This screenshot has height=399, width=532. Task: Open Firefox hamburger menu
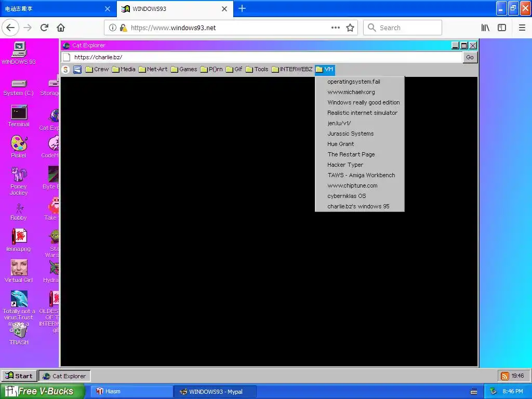[522, 28]
